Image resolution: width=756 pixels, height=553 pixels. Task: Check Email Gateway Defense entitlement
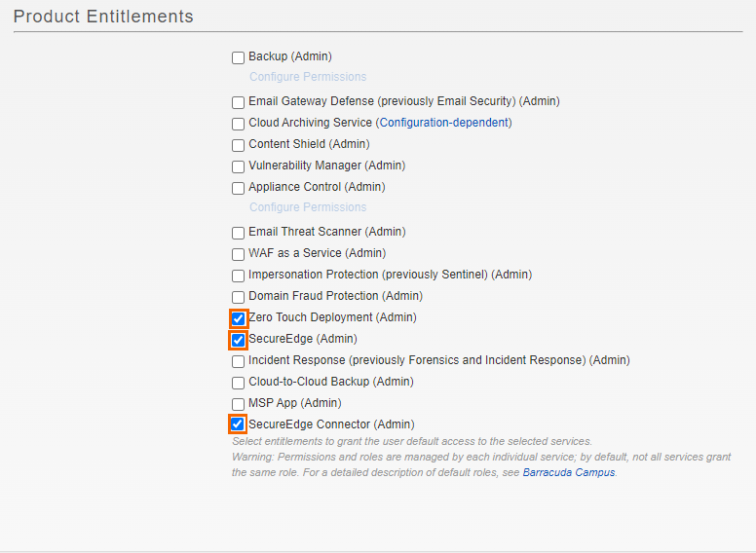pos(238,102)
